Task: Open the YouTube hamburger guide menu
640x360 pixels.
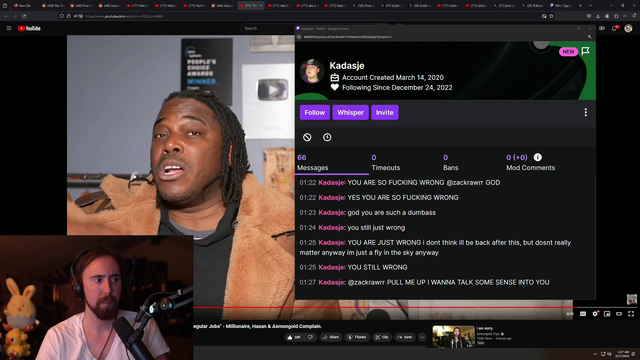Action: (9, 28)
